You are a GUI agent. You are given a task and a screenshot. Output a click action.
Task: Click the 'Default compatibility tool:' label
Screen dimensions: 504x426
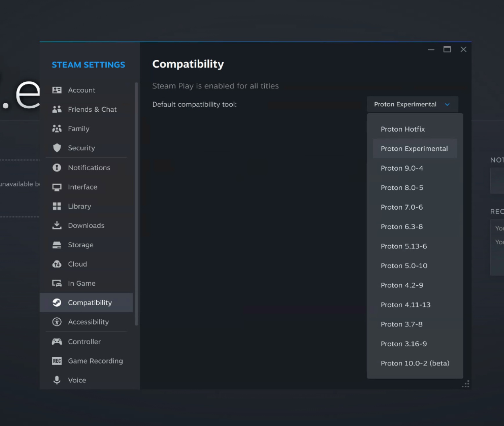point(194,104)
